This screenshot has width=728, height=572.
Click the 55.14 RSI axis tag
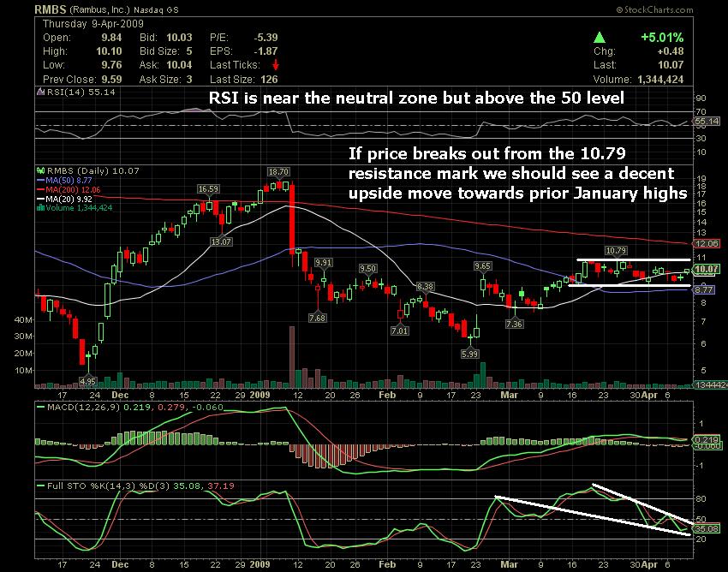(706, 122)
